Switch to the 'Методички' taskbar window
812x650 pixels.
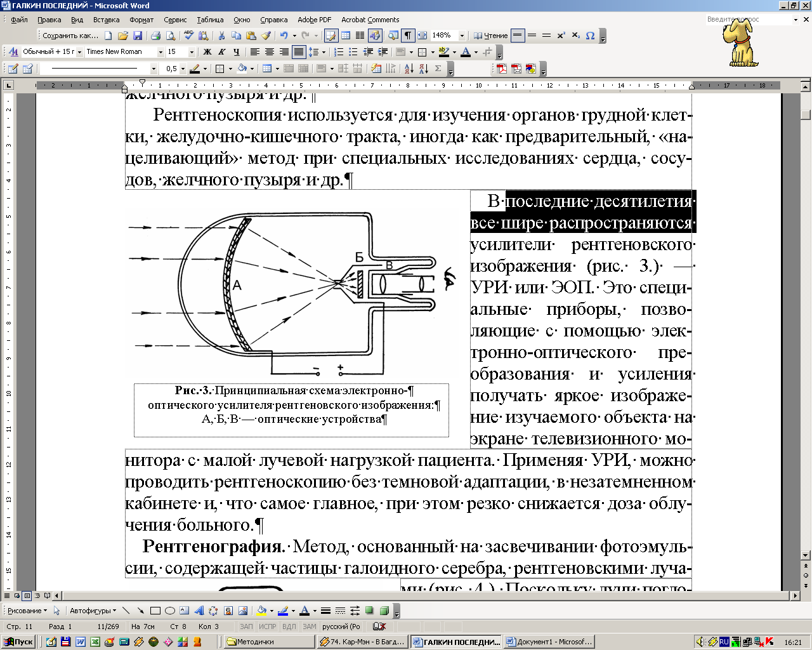point(269,642)
